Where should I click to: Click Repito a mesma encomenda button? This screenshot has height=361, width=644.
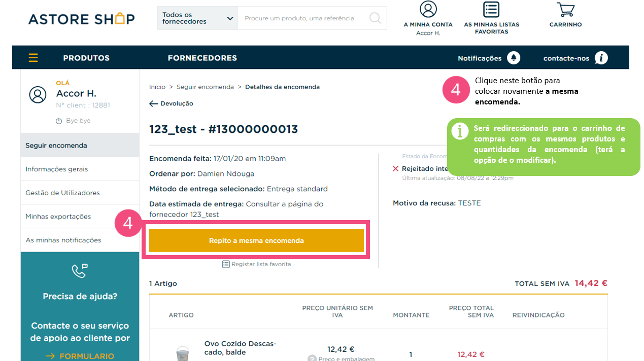pyautogui.click(x=256, y=240)
